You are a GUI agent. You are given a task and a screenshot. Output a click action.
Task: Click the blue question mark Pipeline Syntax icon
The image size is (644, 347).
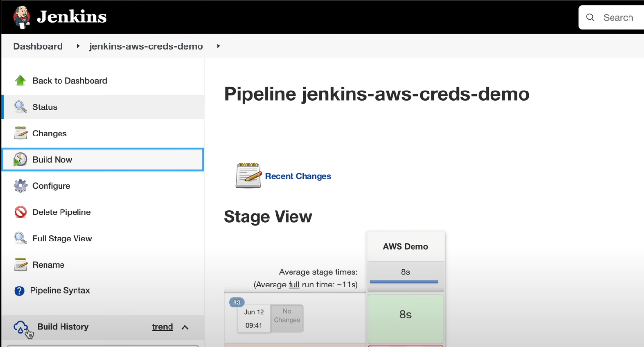point(19,291)
